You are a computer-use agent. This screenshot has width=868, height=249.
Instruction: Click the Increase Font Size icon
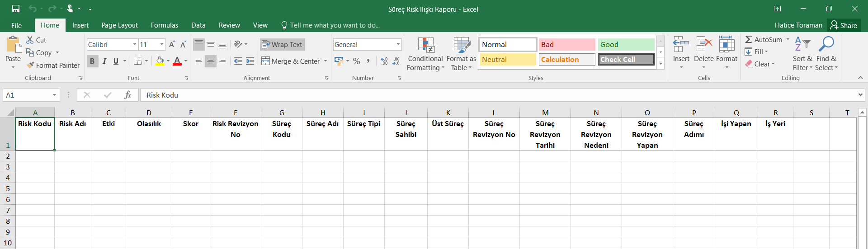172,44
